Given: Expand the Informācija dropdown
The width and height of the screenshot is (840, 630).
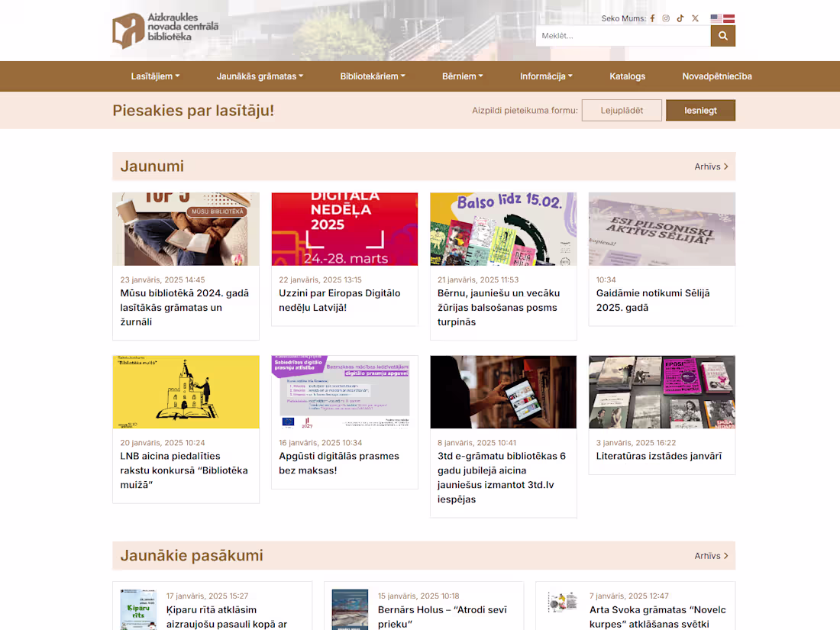Looking at the screenshot, I should click(545, 76).
